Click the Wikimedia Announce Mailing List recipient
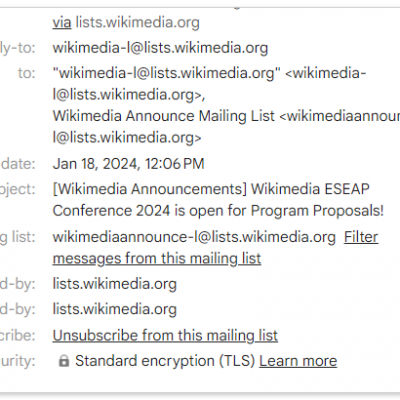This screenshot has width=400, height=400. [164, 116]
